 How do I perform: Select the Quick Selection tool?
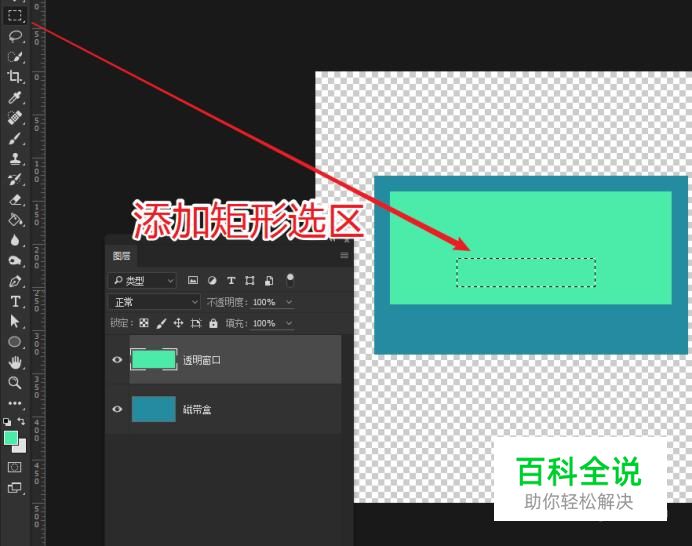pyautogui.click(x=15, y=56)
